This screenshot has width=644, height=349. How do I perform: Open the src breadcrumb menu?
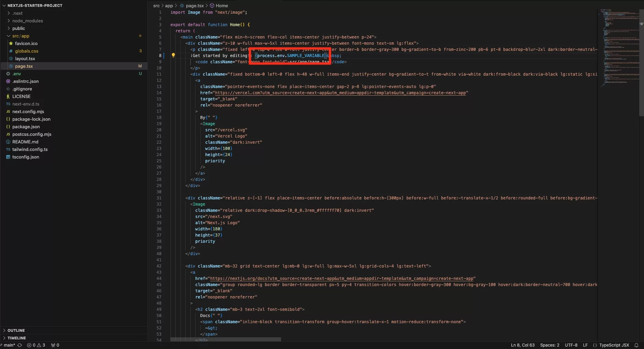coord(156,6)
